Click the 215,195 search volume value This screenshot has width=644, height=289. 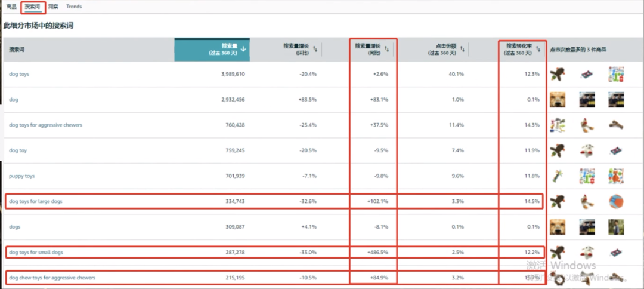point(236,278)
